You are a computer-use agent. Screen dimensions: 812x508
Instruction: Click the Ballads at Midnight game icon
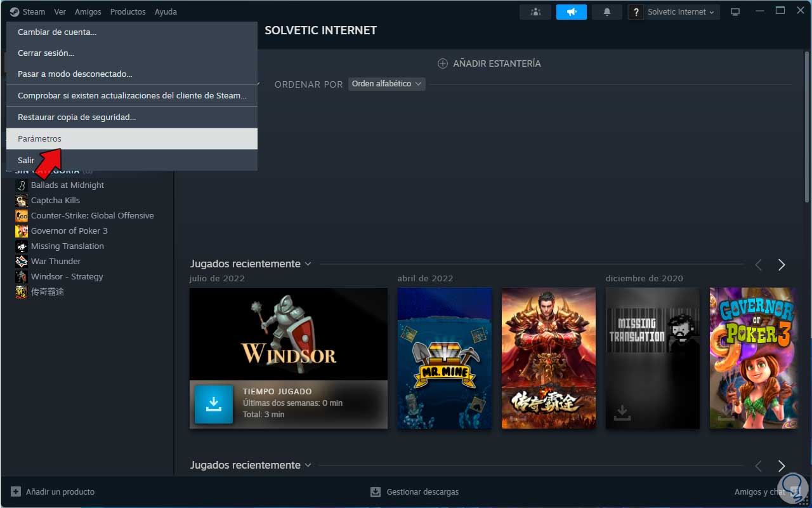[22, 185]
